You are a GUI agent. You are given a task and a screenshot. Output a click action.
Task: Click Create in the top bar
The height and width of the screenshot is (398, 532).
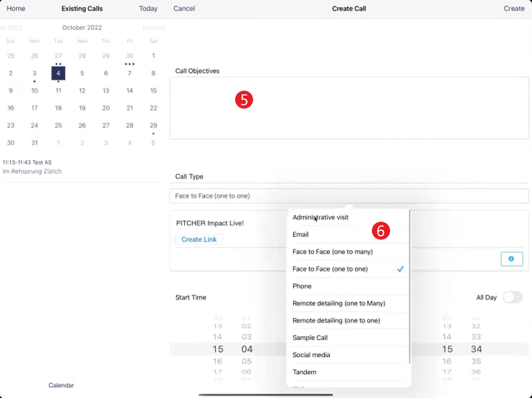(x=514, y=8)
